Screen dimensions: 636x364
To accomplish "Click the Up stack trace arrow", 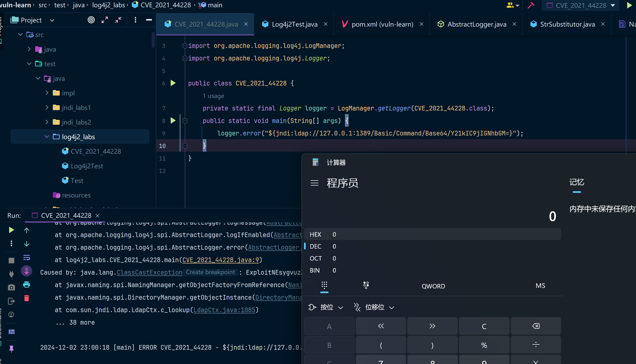I will point(27,230).
